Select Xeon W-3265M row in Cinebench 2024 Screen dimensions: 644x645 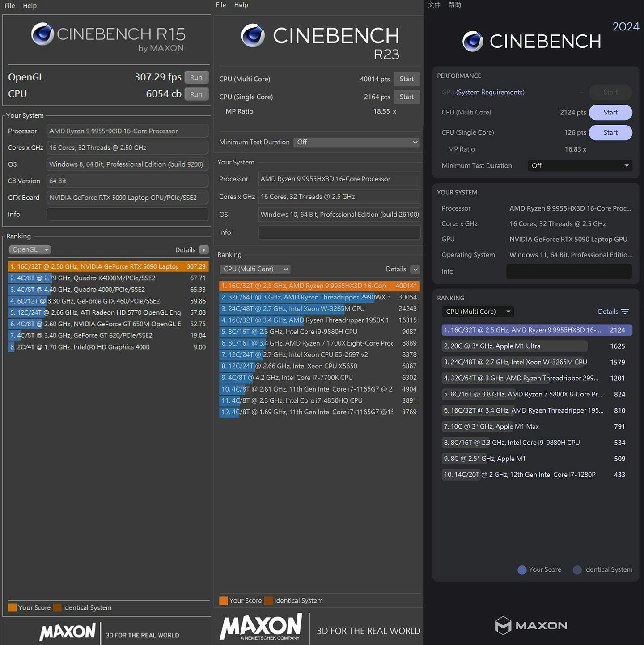tap(537, 362)
